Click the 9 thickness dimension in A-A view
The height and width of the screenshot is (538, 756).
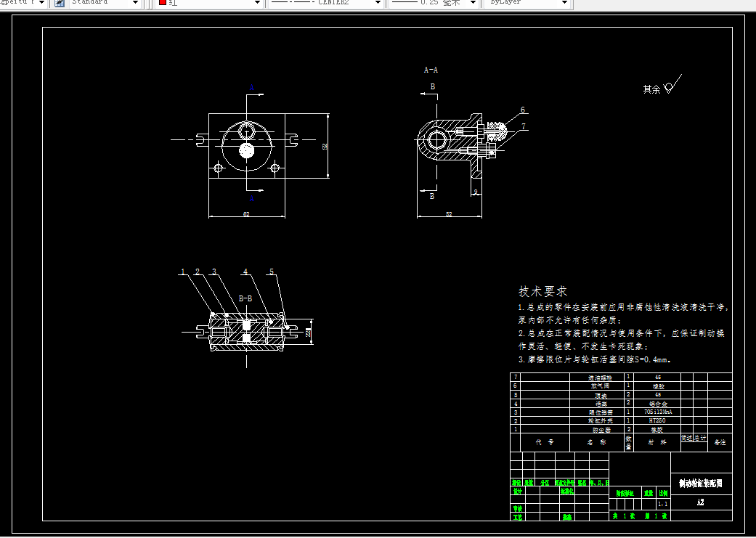pos(476,192)
